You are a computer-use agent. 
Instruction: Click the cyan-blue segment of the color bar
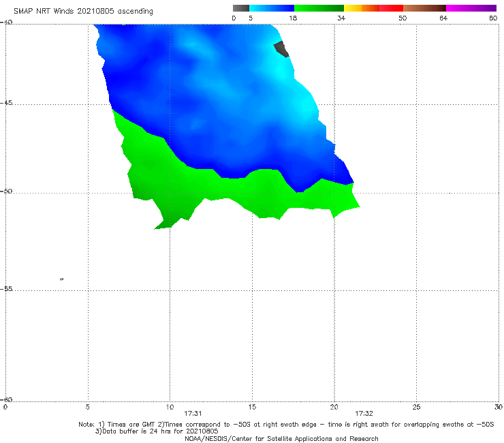[x=272, y=8]
